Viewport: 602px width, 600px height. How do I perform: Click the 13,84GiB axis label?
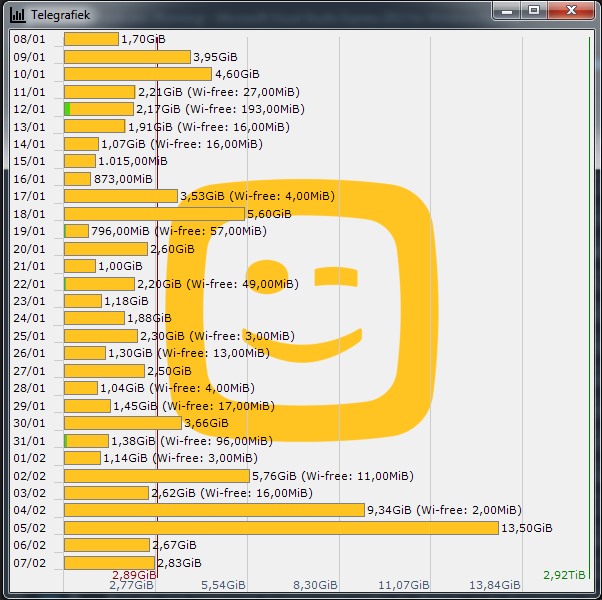pyautogui.click(x=495, y=585)
